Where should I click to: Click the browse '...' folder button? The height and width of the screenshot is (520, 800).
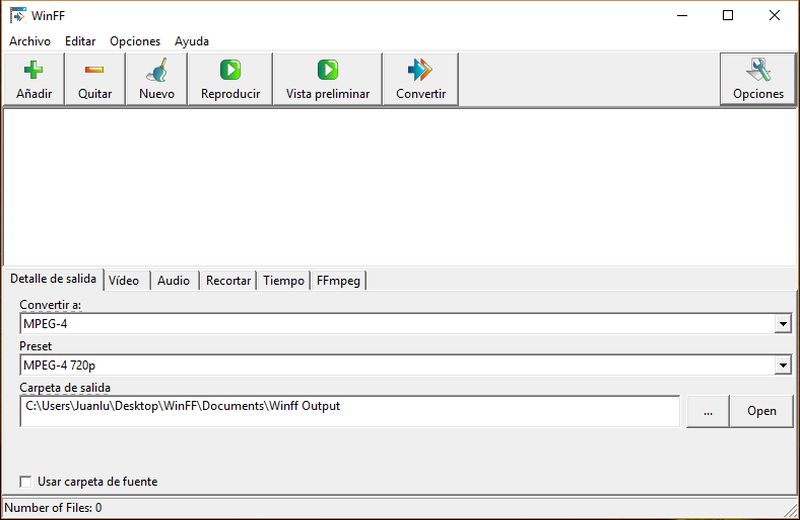(708, 411)
